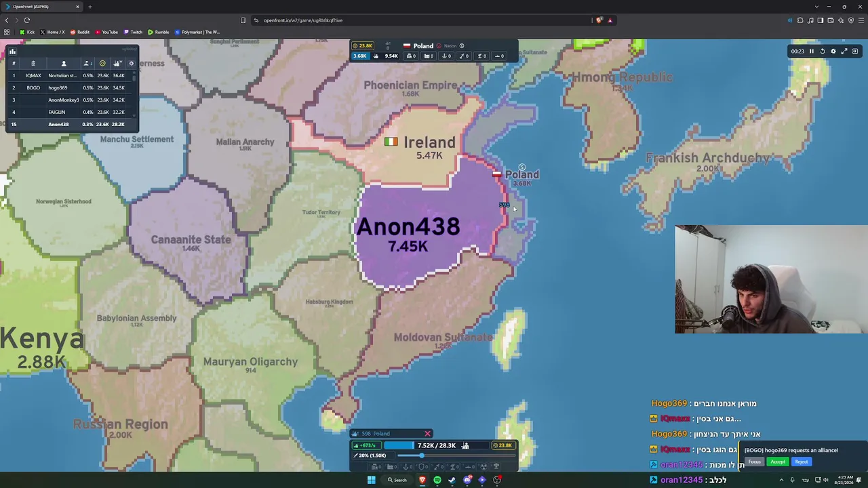Screen dimensions: 868x488
Task: Sort leaderboard by gold coin column
Action: (102, 63)
